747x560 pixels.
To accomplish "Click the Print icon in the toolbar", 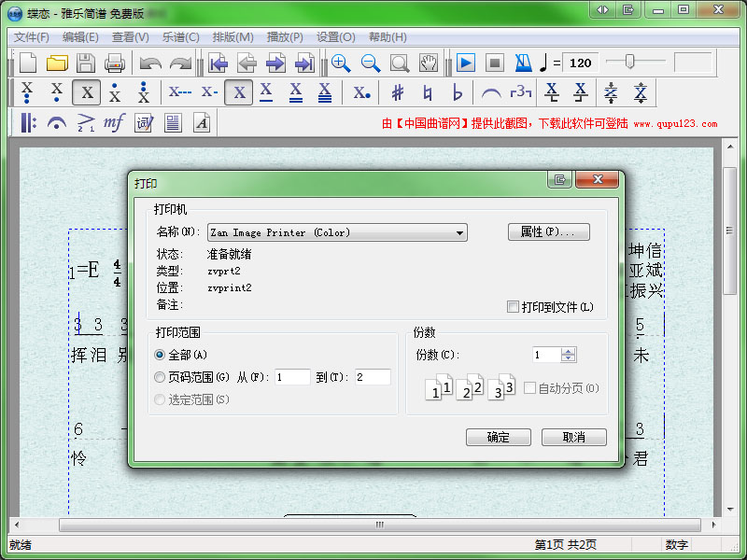I will [114, 63].
